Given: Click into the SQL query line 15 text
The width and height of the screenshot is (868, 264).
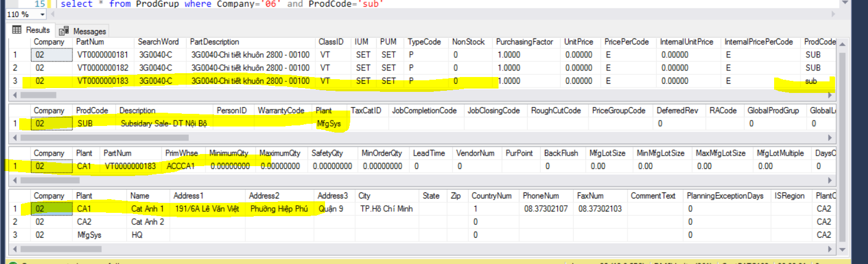Looking at the screenshot, I should tap(221, 4).
